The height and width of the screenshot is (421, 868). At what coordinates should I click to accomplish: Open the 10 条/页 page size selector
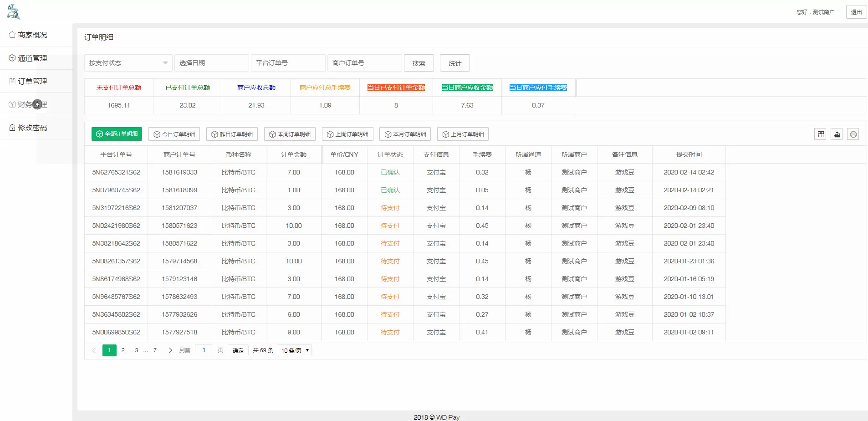[295, 350]
